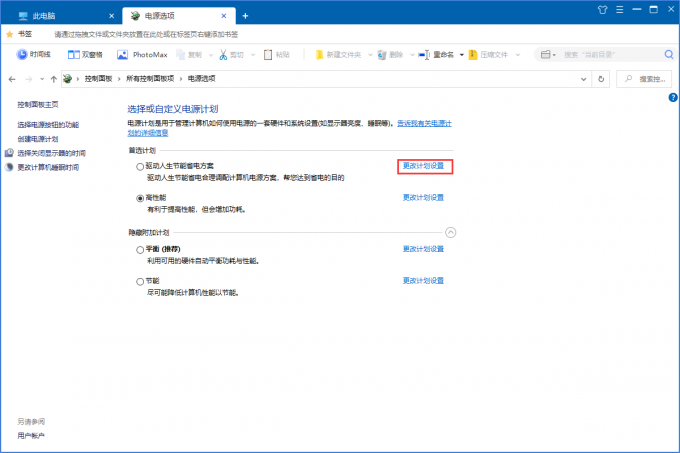Click the address bar control panel icon
This screenshot has height=453, width=680.
(67, 78)
